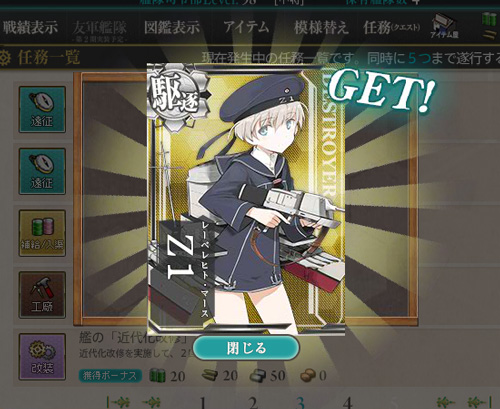Screen dimensions: 500x409
Task: Go to quest page 1
Action: coord(203,403)
